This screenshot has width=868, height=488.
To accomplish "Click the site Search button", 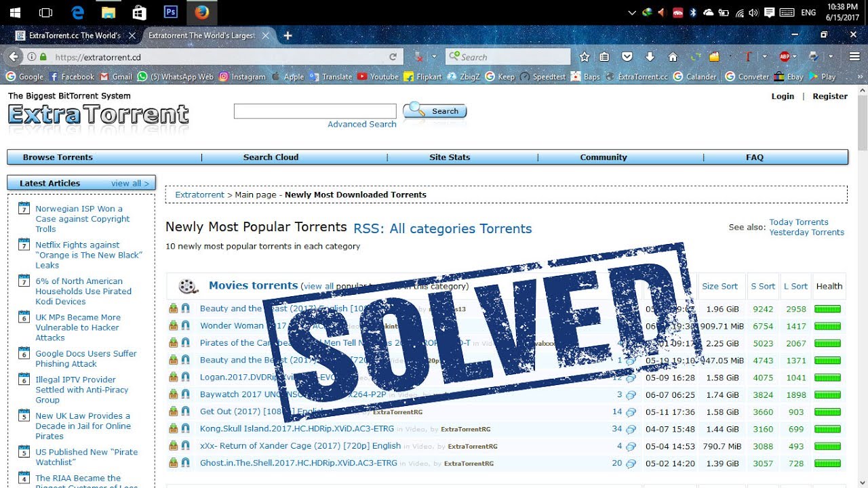I will [x=435, y=111].
